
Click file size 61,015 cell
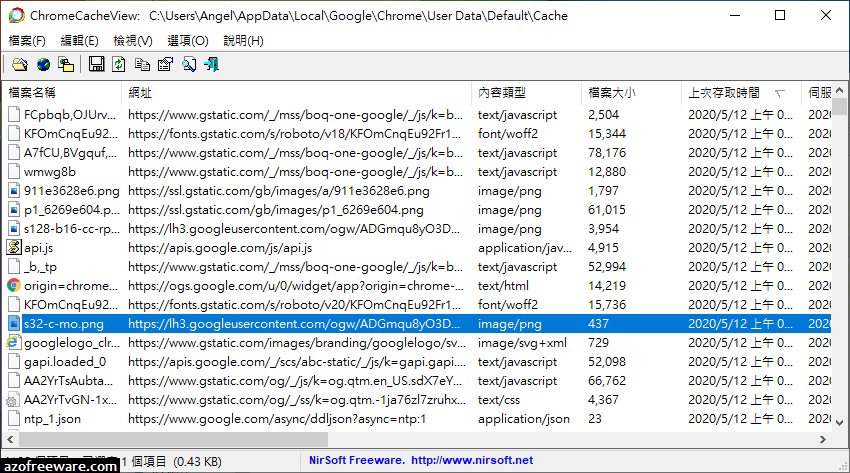click(607, 210)
